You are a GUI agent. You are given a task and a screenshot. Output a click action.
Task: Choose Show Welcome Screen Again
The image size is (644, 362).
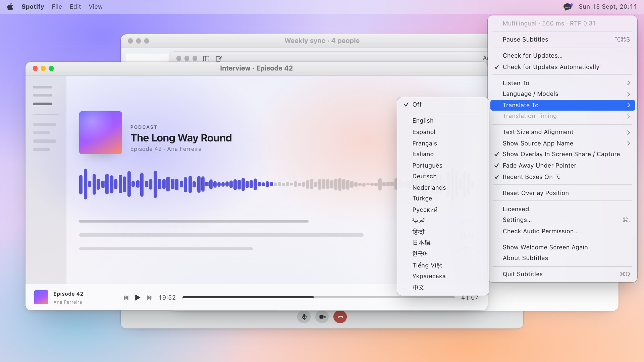563,247
